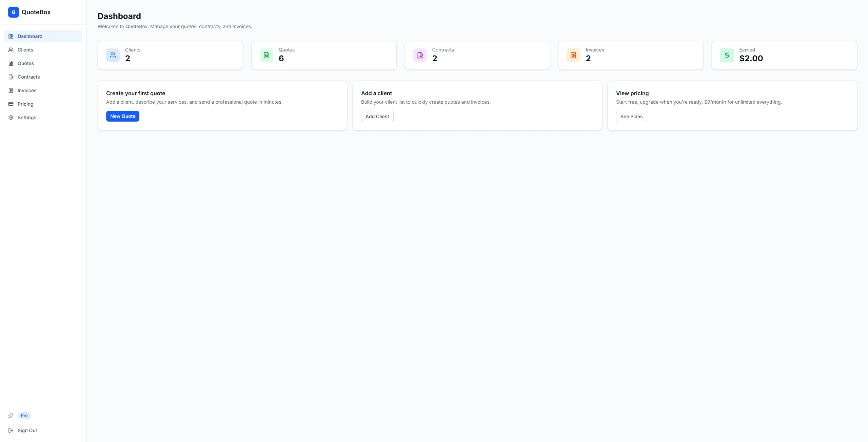Image resolution: width=868 pixels, height=442 pixels.
Task: Click the New Quote button
Action: tap(123, 116)
